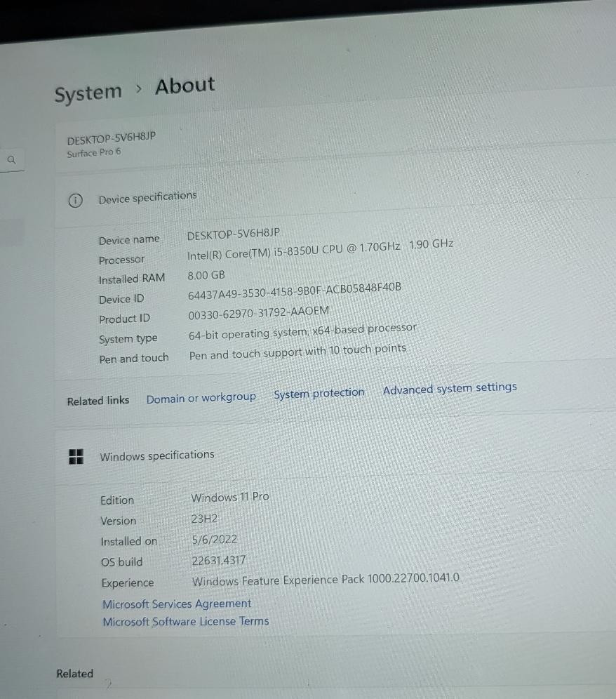Select installed on date 5/6/2022

tap(215, 540)
